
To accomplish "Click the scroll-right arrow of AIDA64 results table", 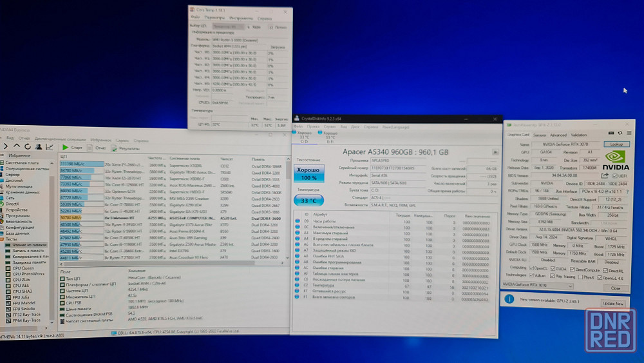I will click(x=282, y=262).
